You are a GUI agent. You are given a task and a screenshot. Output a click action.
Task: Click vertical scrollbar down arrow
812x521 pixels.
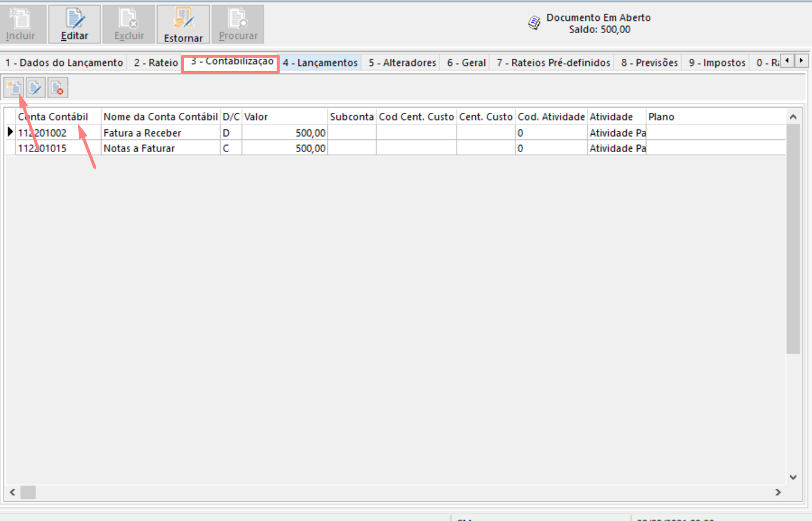pos(793,477)
